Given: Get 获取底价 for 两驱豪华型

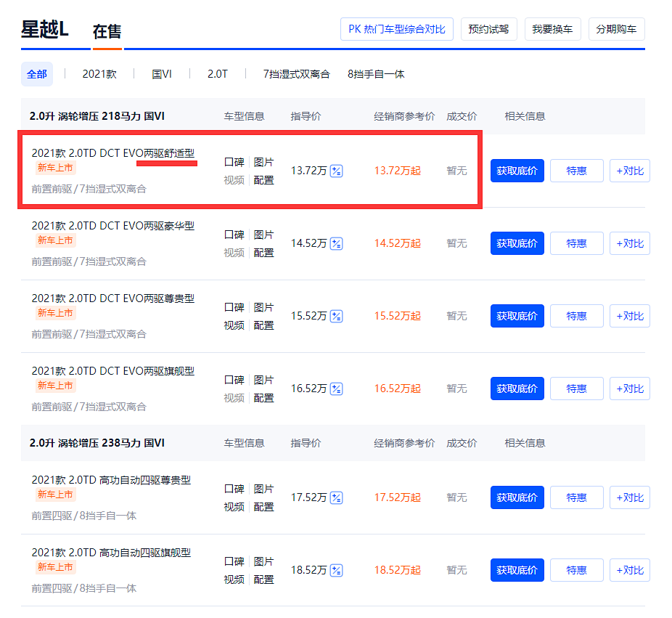Looking at the screenshot, I should point(517,243).
